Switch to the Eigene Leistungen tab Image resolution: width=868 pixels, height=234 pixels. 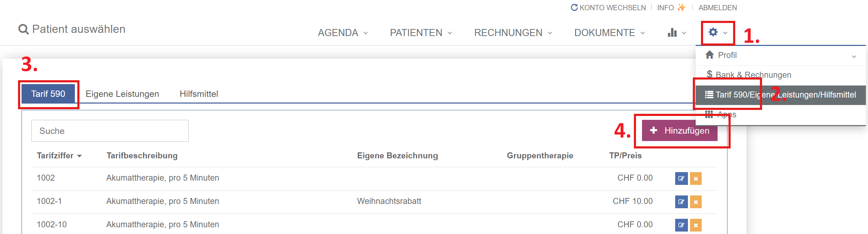point(122,94)
